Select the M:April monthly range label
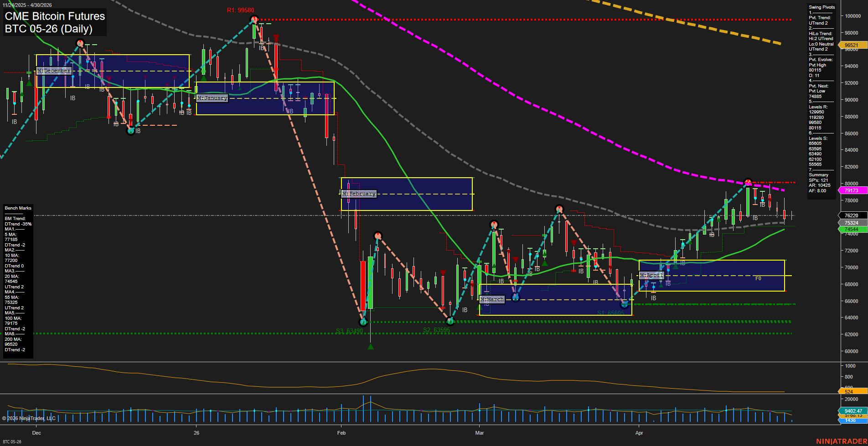Screen dimensions: 868x446 point(652,275)
